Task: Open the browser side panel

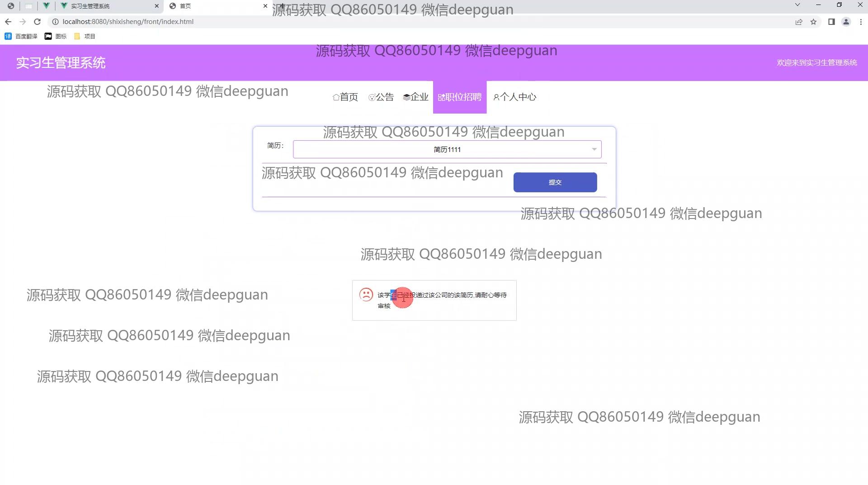Action: coord(831,22)
